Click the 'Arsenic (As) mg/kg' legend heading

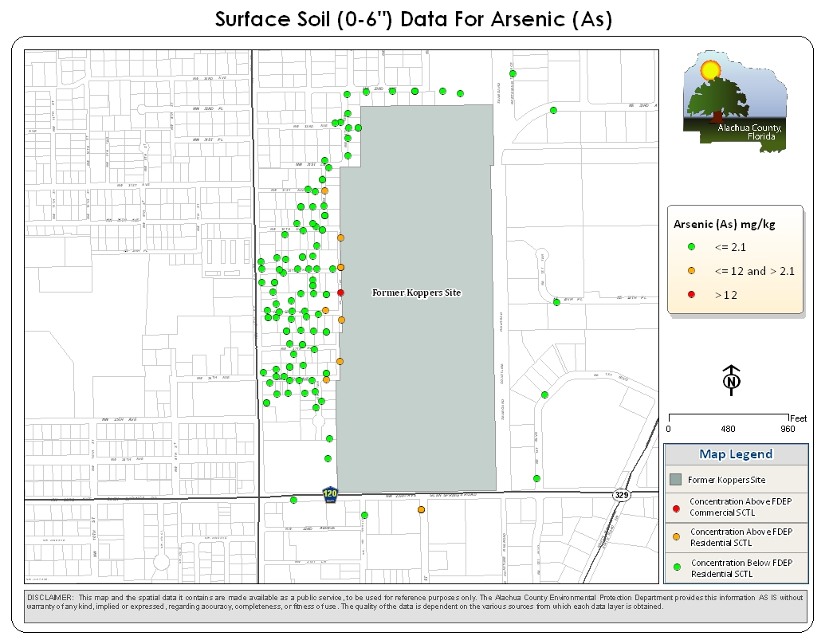click(x=724, y=224)
